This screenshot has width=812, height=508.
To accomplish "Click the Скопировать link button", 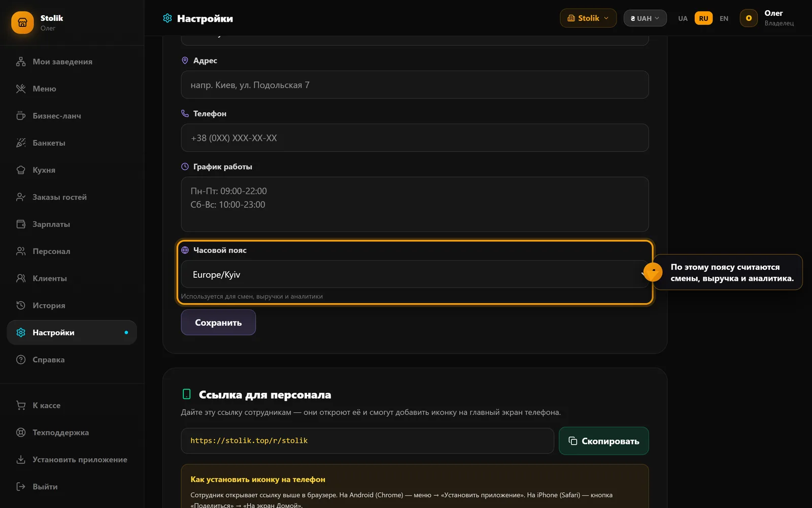I will [604, 441].
